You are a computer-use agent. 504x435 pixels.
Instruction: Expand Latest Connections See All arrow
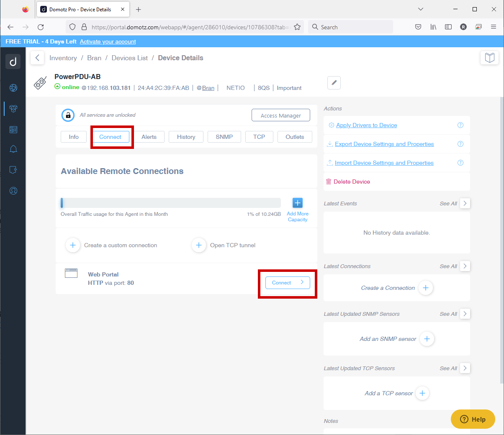click(x=465, y=266)
